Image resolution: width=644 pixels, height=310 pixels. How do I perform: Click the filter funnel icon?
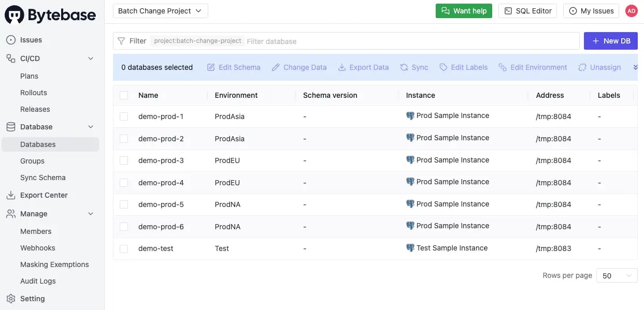point(121,41)
